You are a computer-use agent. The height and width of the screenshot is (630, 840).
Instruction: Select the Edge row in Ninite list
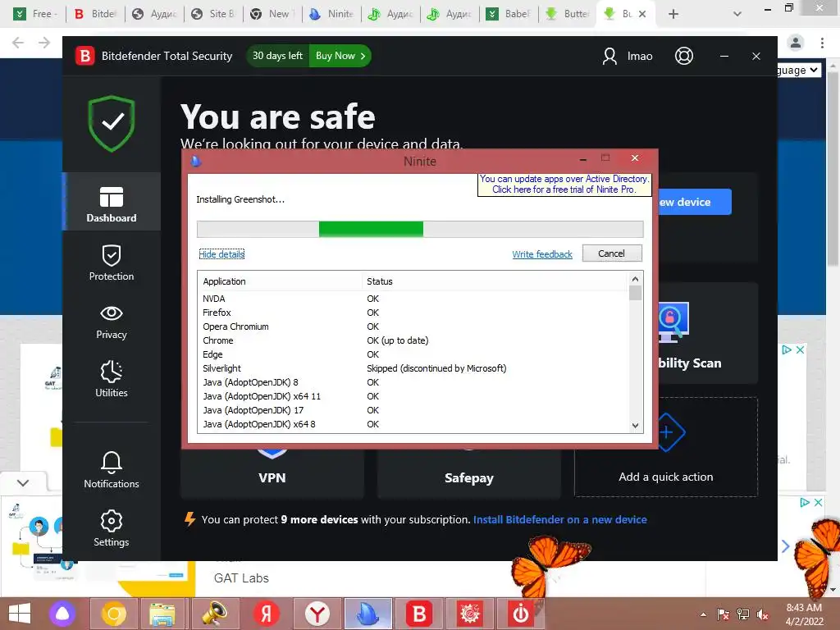(413, 354)
